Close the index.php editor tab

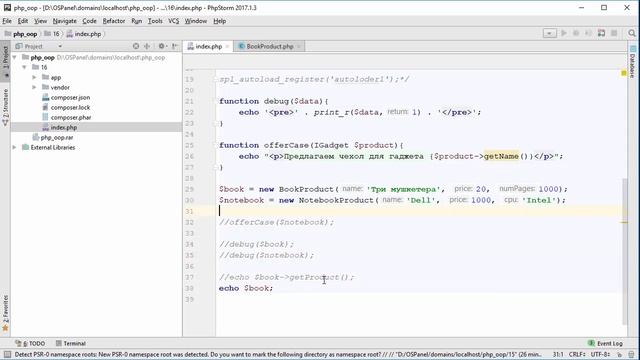(227, 47)
